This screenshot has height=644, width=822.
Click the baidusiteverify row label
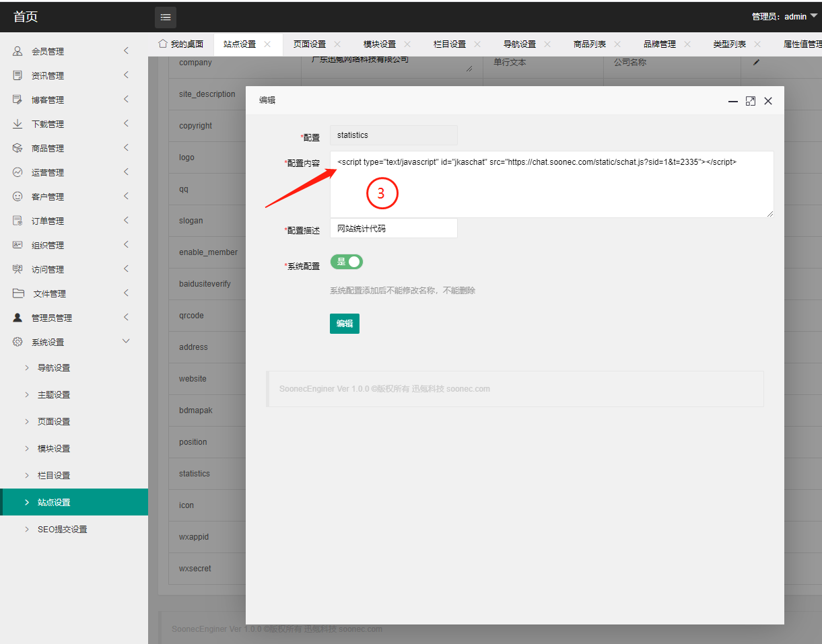205,284
